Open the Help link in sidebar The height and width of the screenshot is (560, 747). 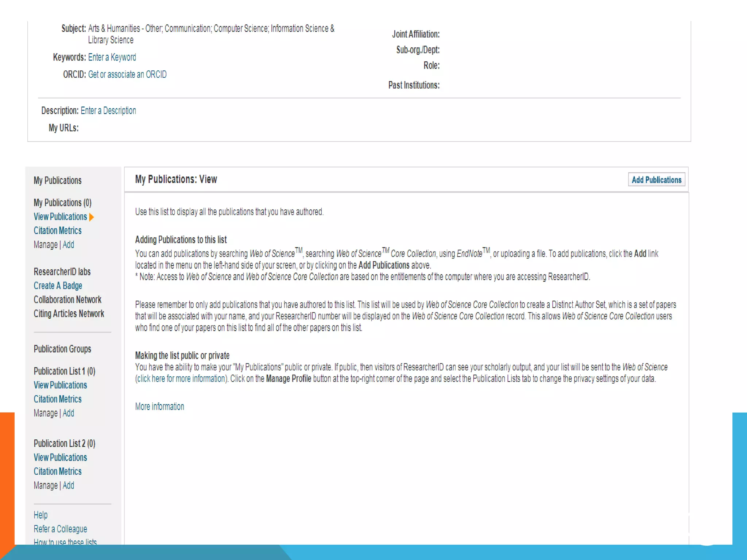click(40, 515)
